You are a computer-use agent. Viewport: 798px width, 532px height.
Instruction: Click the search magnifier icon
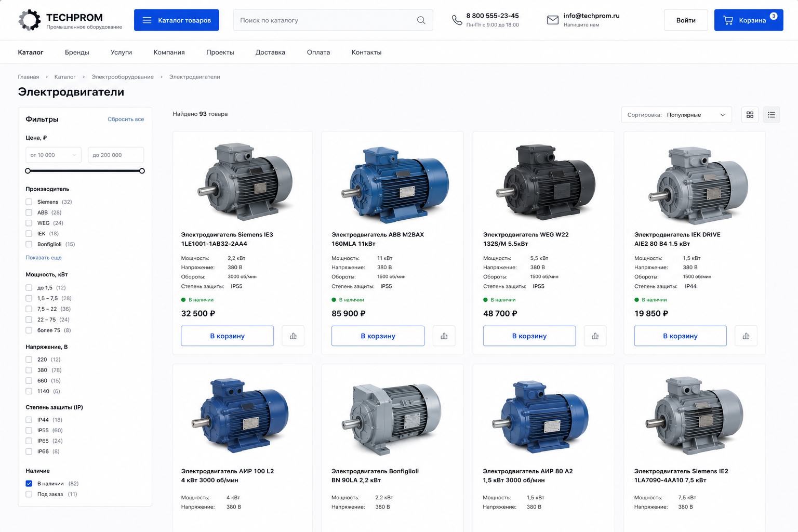pos(421,20)
